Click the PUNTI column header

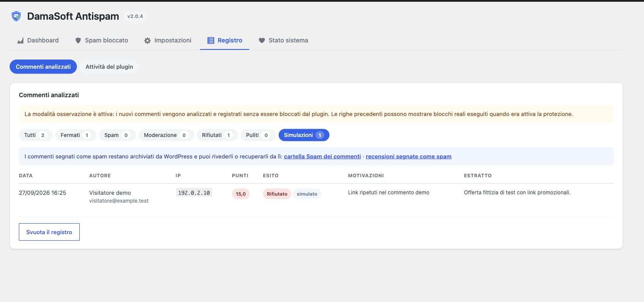pos(240,176)
